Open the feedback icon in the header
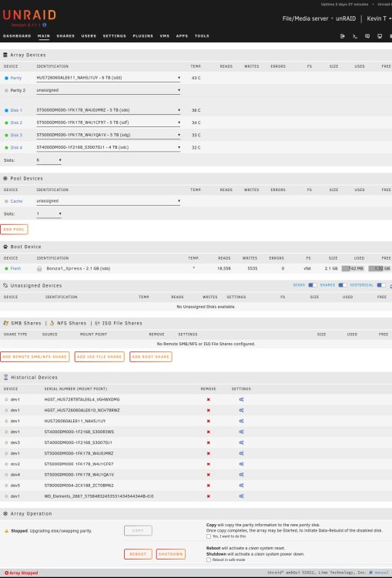The height and width of the screenshot is (578, 392). (x=367, y=36)
